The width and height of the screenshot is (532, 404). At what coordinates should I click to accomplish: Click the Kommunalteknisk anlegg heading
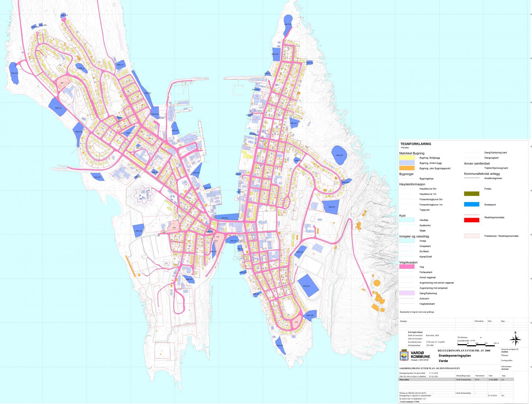pyautogui.click(x=482, y=174)
